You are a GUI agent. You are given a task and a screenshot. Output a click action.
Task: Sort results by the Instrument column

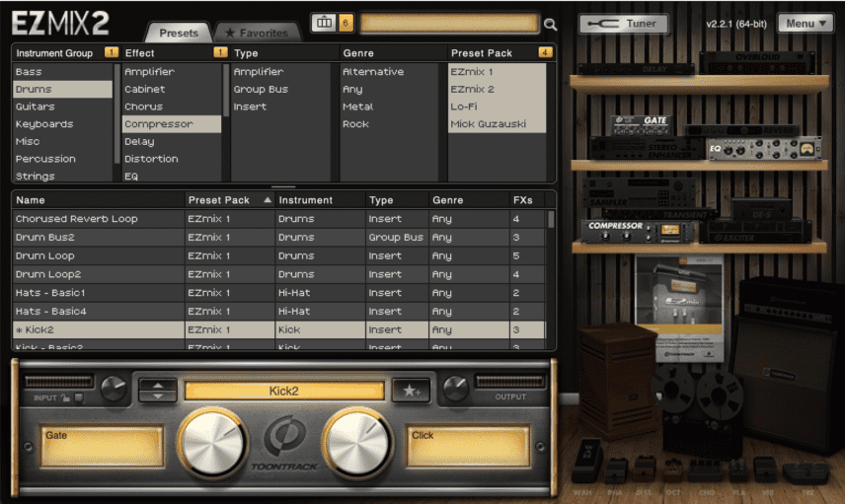point(320,200)
